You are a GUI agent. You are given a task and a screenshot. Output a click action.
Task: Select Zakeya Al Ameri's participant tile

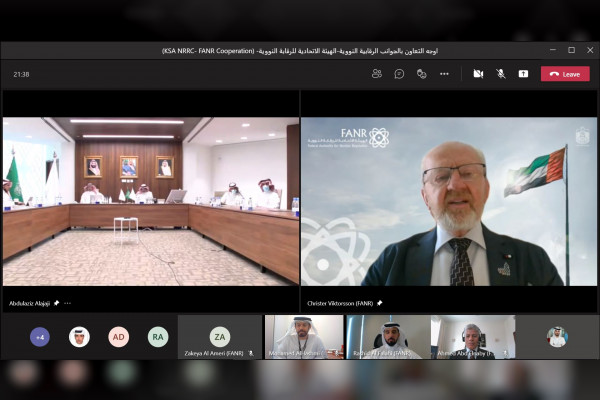(x=220, y=337)
